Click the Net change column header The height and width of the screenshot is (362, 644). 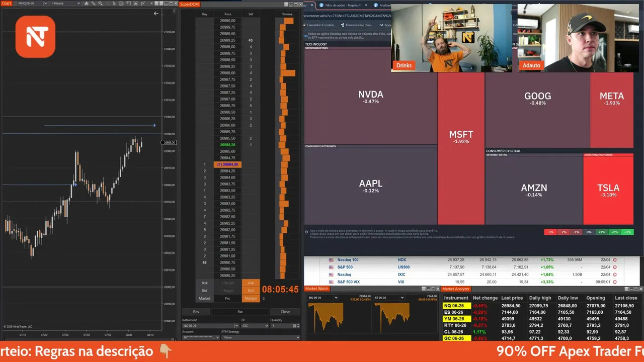[x=485, y=298]
